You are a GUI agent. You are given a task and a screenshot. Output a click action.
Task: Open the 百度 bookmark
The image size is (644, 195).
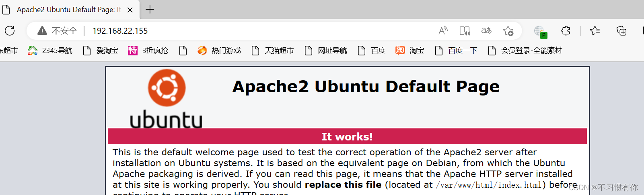pos(371,51)
